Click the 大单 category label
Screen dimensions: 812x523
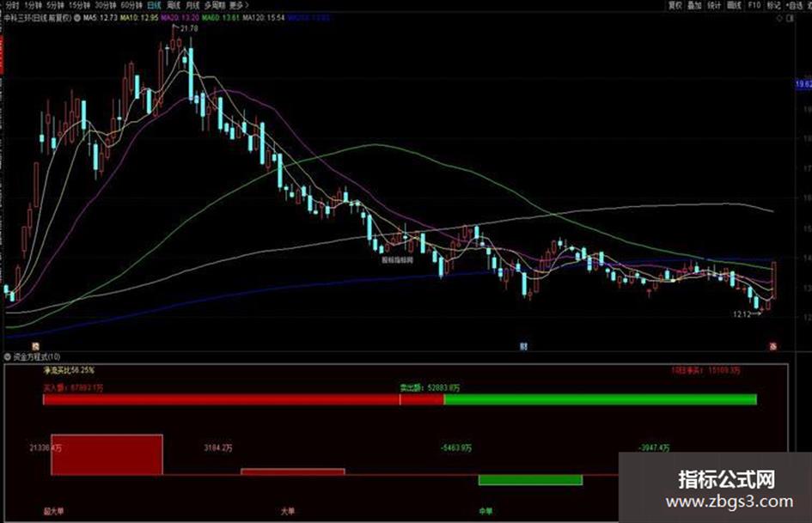pyautogui.click(x=288, y=512)
